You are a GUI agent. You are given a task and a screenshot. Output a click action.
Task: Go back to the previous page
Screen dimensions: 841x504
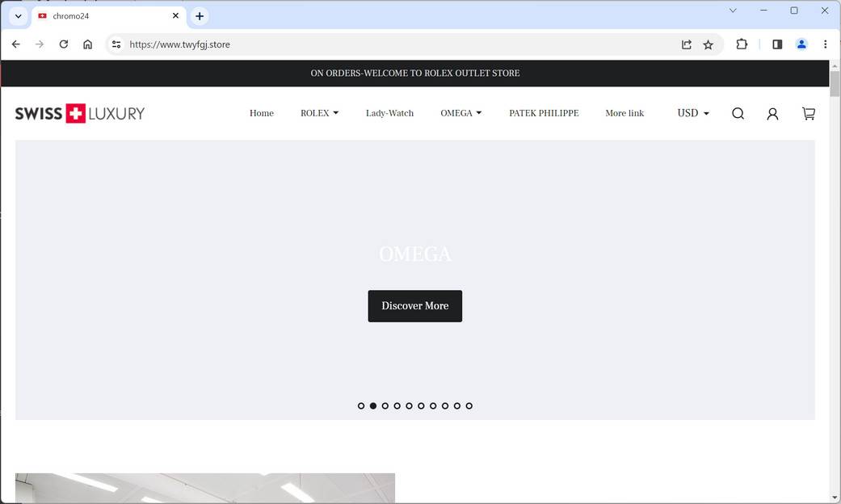15,44
